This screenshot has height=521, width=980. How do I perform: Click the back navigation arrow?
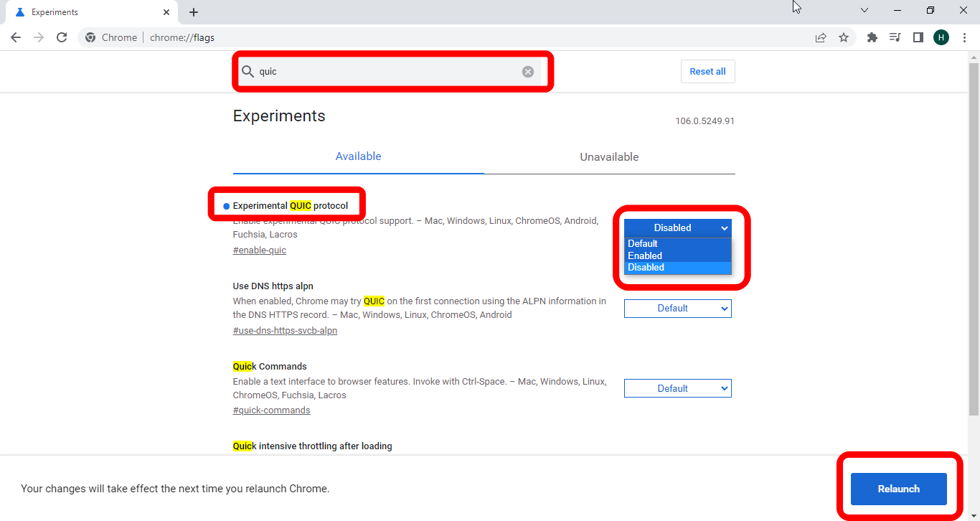tap(16, 37)
